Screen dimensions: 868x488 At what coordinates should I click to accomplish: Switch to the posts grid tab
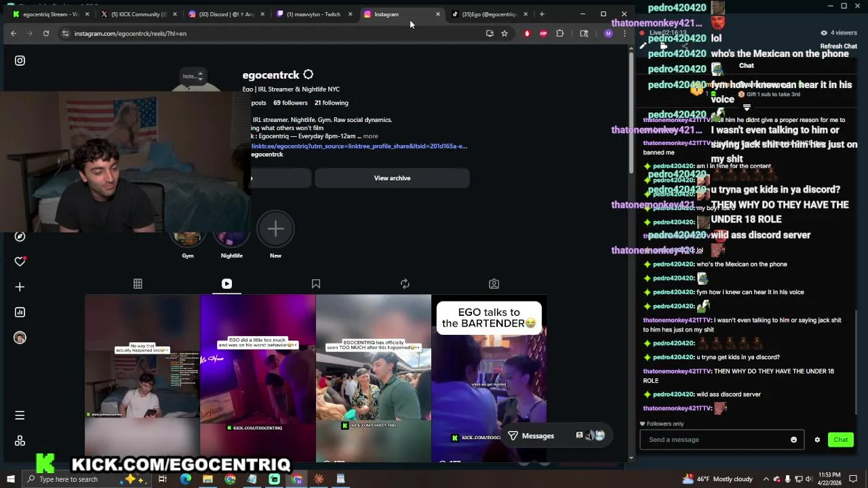pos(138,284)
